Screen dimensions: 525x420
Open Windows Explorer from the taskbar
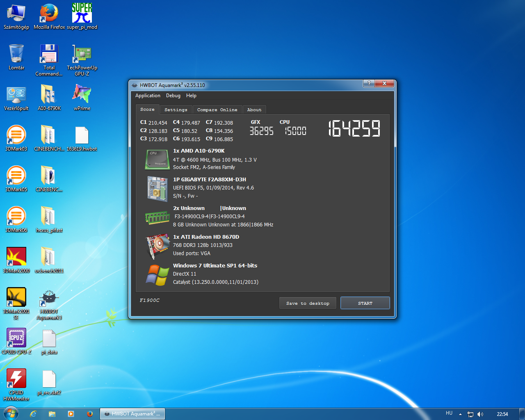52,414
